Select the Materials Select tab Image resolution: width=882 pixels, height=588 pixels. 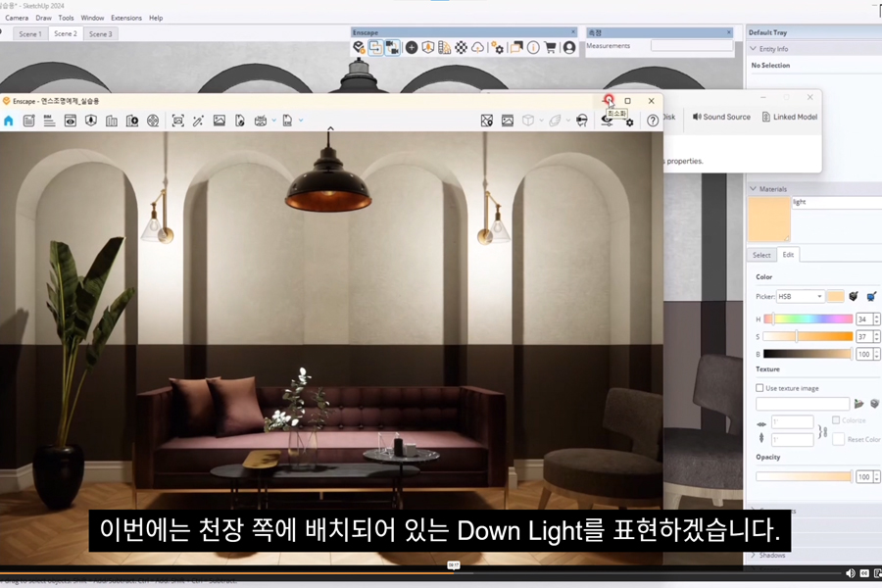[761, 255]
